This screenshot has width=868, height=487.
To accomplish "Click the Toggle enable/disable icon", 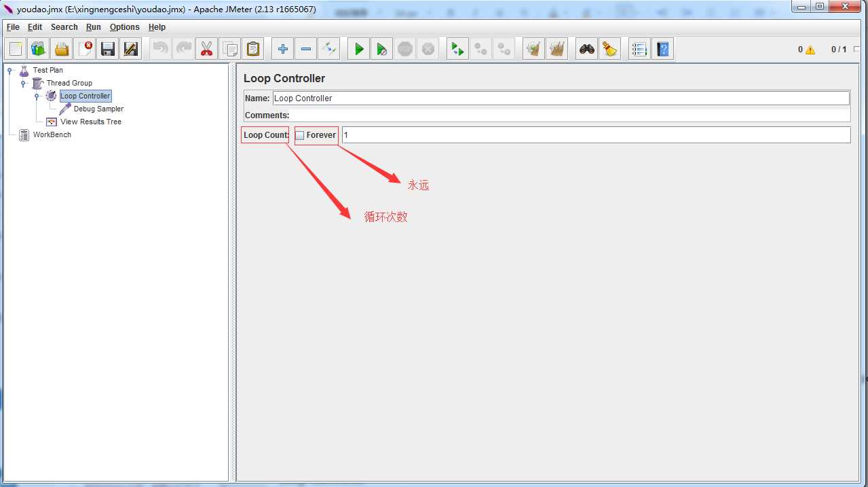I will 329,49.
